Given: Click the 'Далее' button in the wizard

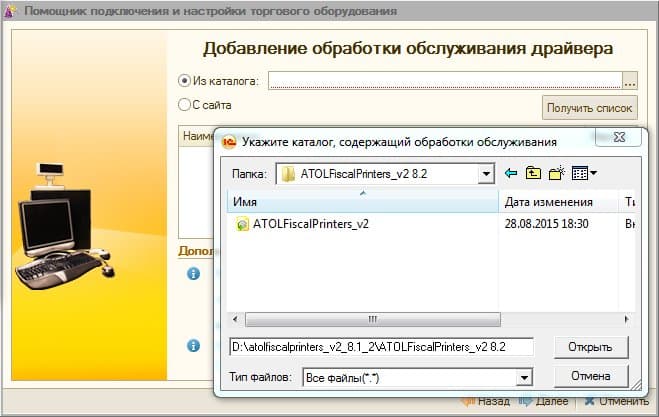Looking at the screenshot, I should [543, 401].
